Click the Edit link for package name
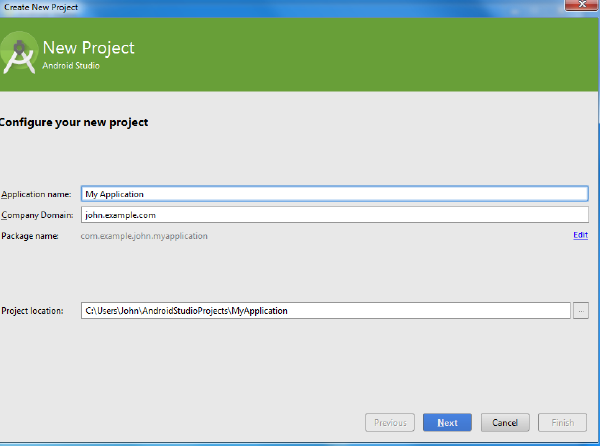This screenshot has width=600, height=446. pos(580,235)
